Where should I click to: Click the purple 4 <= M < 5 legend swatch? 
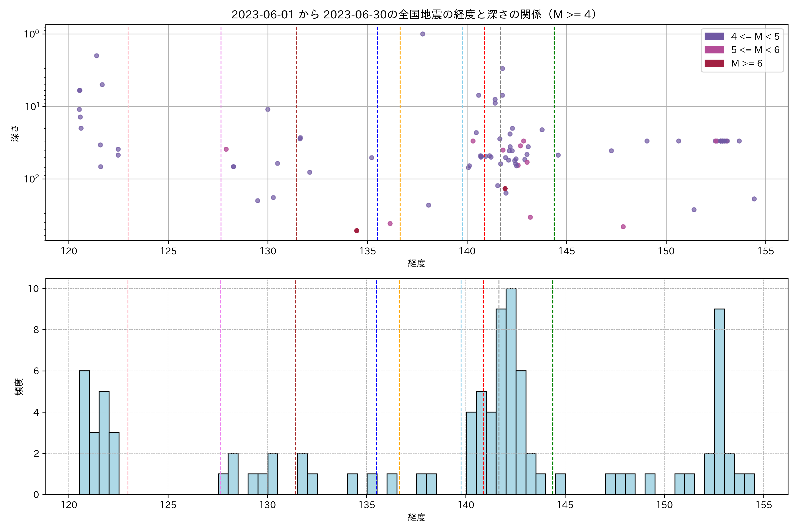coord(714,36)
